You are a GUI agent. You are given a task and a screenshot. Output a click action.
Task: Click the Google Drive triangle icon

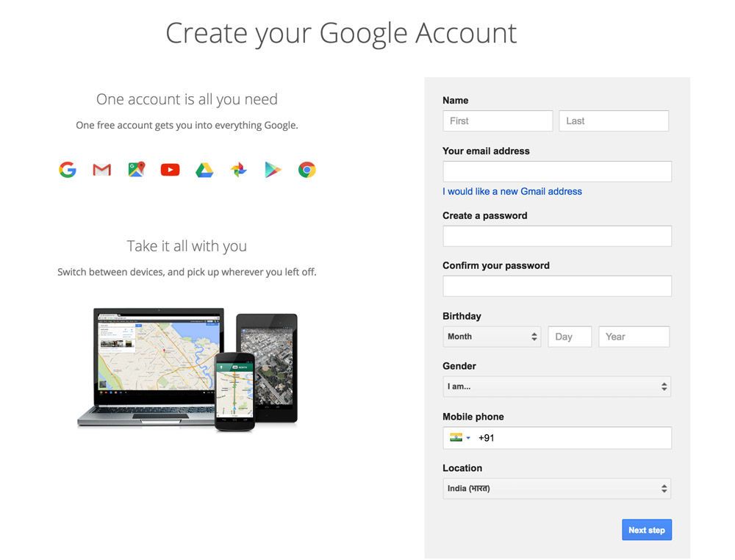click(204, 170)
